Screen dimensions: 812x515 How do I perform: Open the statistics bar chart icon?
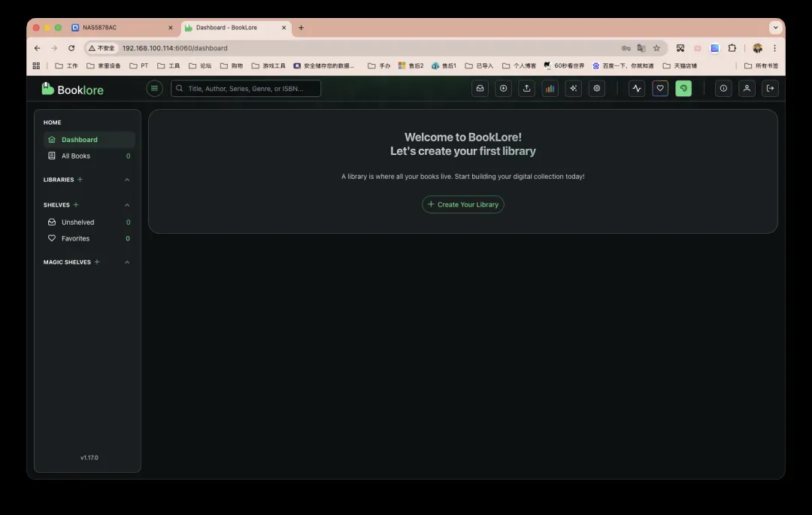[x=550, y=89]
